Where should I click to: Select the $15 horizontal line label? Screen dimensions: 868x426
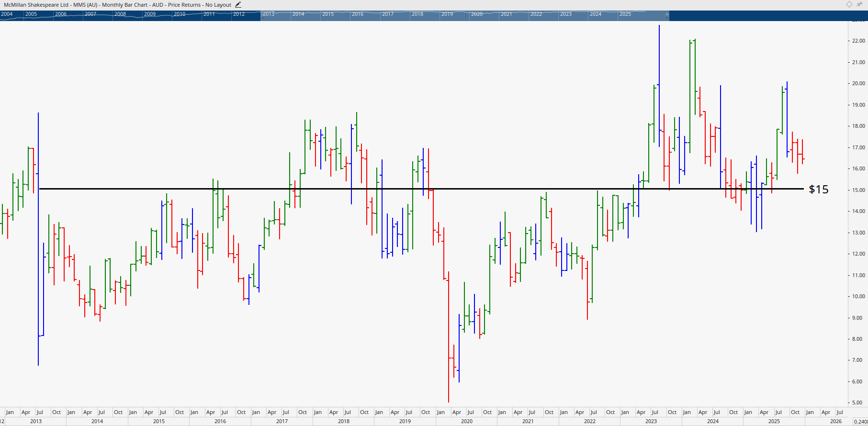(x=818, y=190)
